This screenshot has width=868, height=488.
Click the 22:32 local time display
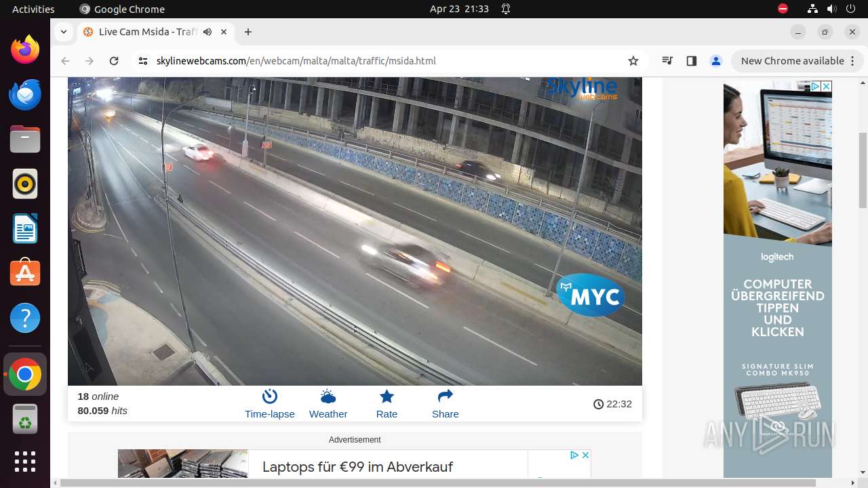(612, 404)
